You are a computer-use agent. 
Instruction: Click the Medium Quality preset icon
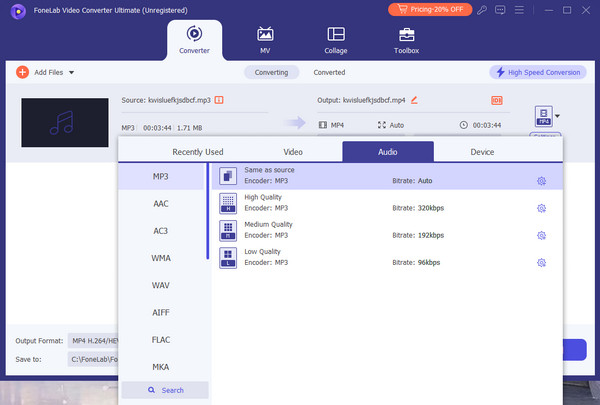[228, 230]
